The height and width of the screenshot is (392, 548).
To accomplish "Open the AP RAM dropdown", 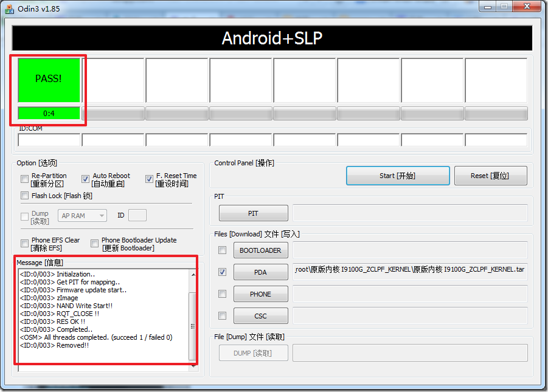I will (x=83, y=216).
